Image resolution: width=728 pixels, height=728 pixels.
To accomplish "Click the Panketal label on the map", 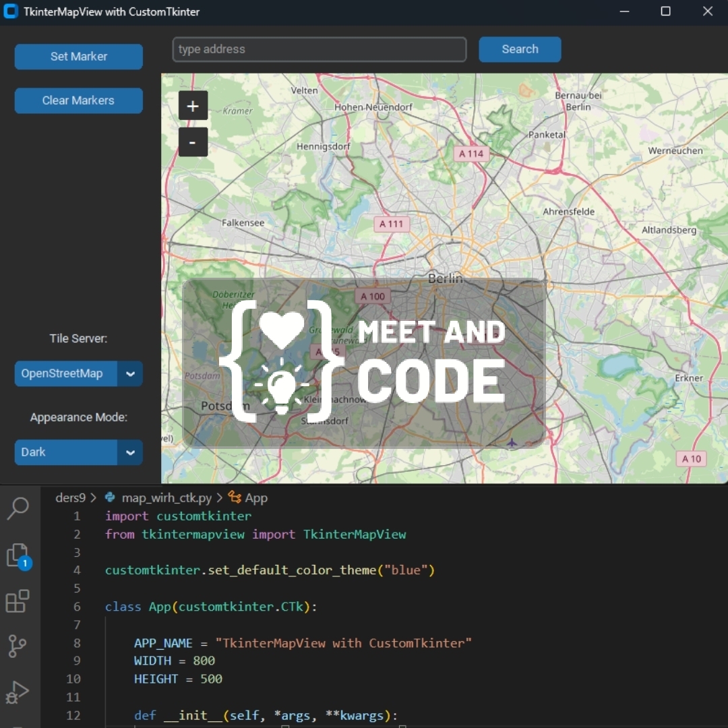I will coord(547,135).
